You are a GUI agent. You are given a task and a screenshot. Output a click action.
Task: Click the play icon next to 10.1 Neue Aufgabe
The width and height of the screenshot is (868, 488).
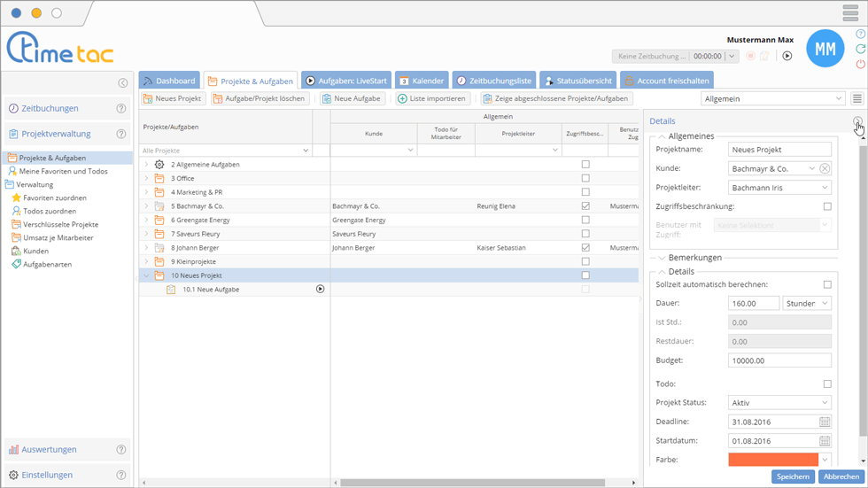320,290
